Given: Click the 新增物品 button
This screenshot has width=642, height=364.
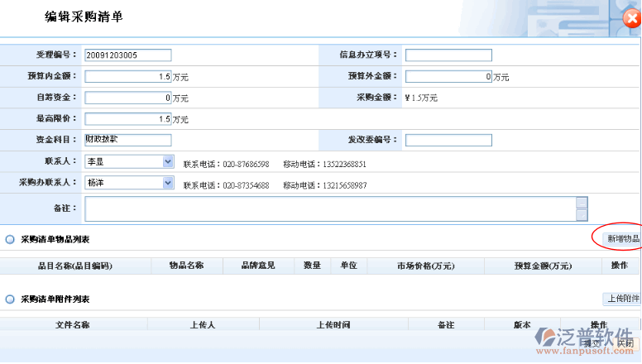Looking at the screenshot, I should click(x=622, y=239).
